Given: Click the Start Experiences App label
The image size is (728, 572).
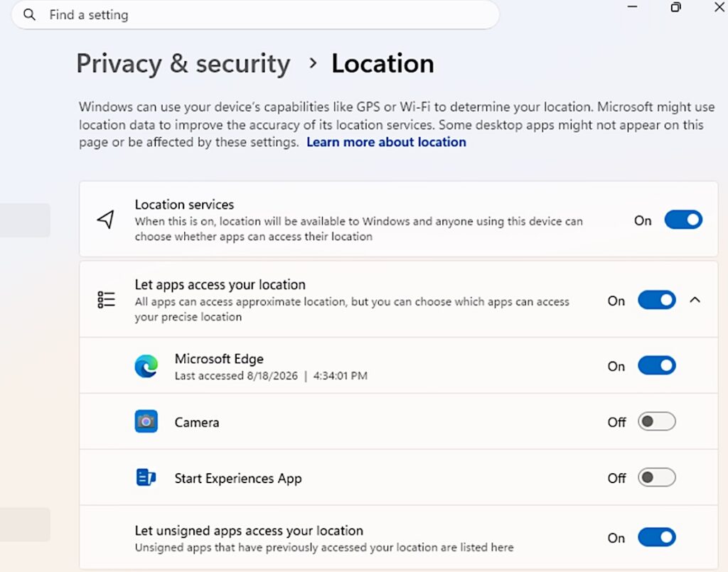Looking at the screenshot, I should pyautogui.click(x=238, y=478).
